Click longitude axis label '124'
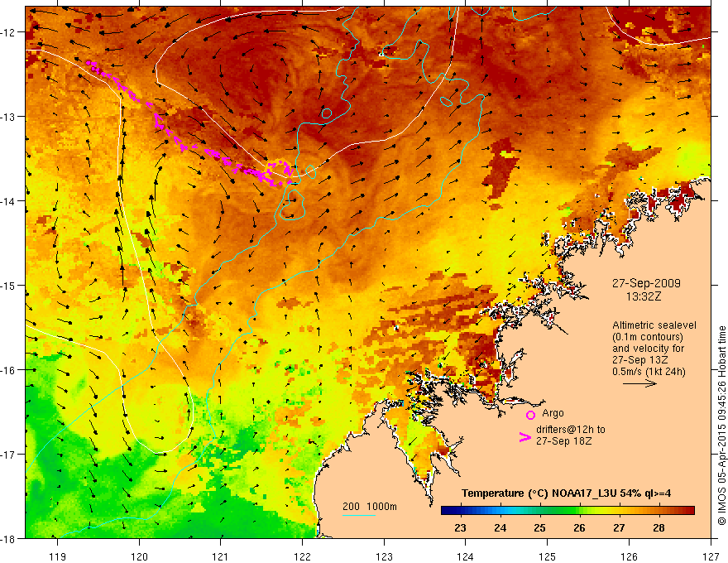 coord(466,556)
